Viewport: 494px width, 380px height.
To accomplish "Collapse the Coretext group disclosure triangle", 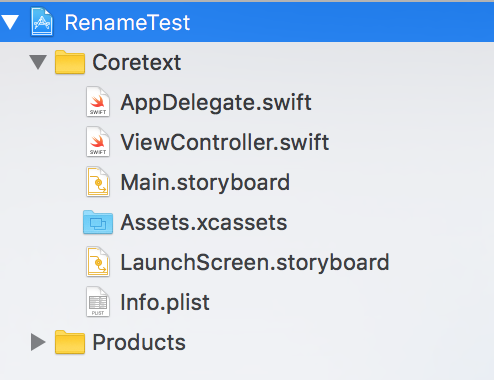I will [38, 62].
